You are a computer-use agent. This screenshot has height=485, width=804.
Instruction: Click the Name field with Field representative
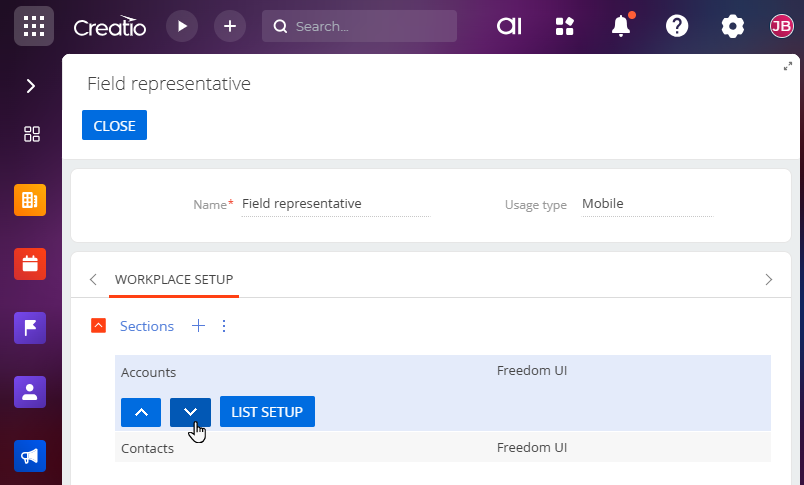click(x=336, y=204)
